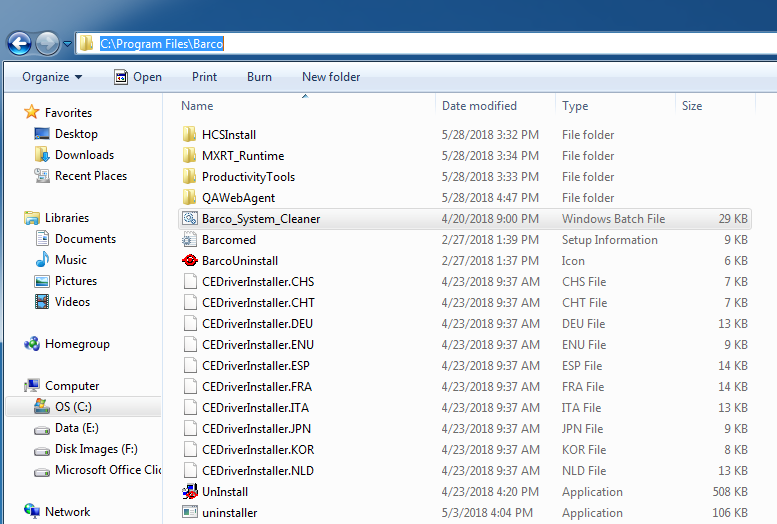Click the Setup Information type of Barcomed
Viewport: 777px width, 524px height.
(x=610, y=240)
